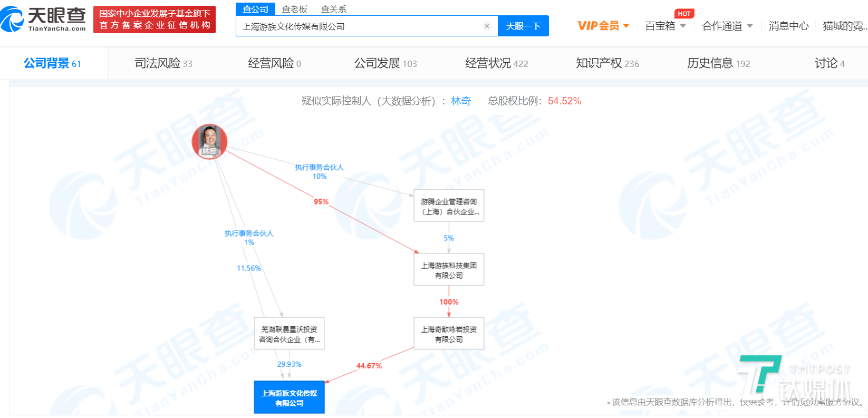Click the 天眼一下 search button
Viewport: 868px width, 418px height.
coord(523,26)
